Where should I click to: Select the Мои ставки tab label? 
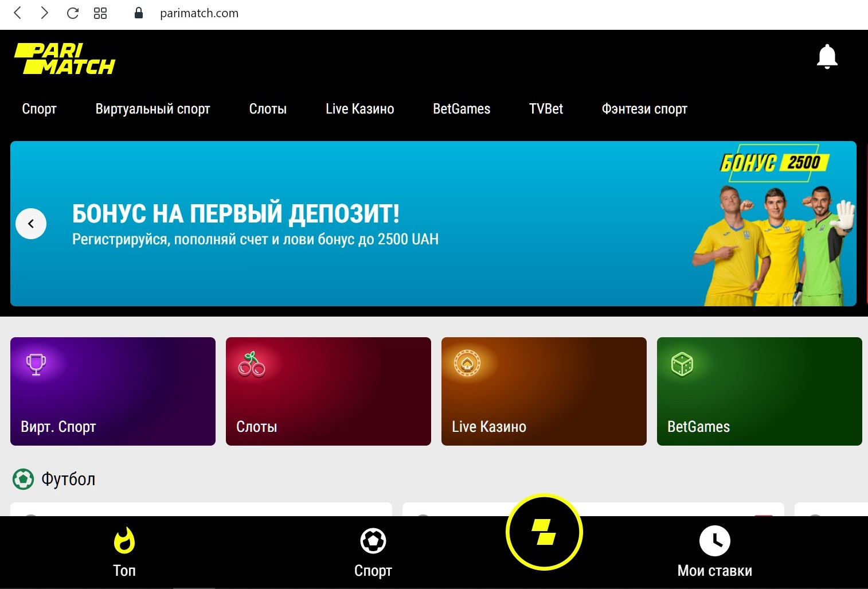tap(715, 571)
